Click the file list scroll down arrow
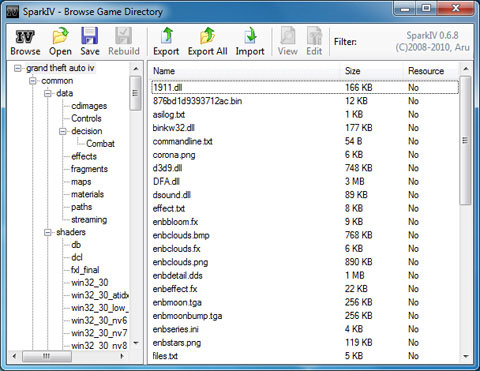Viewport: 480px width, 371px height. pos(466,356)
